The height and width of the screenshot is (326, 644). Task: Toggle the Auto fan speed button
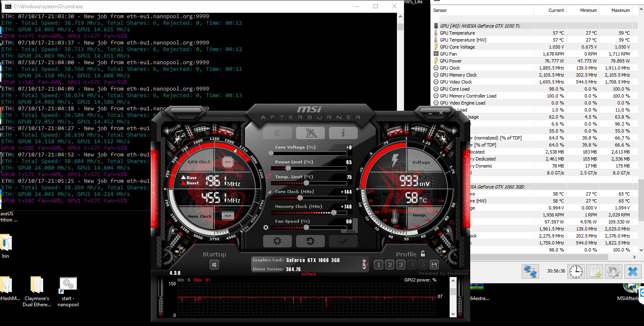[x=350, y=231]
